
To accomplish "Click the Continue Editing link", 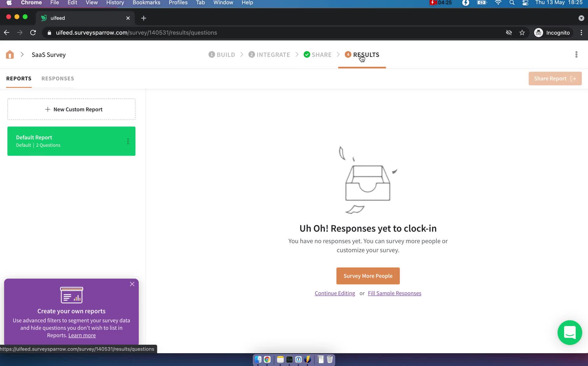I will tap(335, 293).
